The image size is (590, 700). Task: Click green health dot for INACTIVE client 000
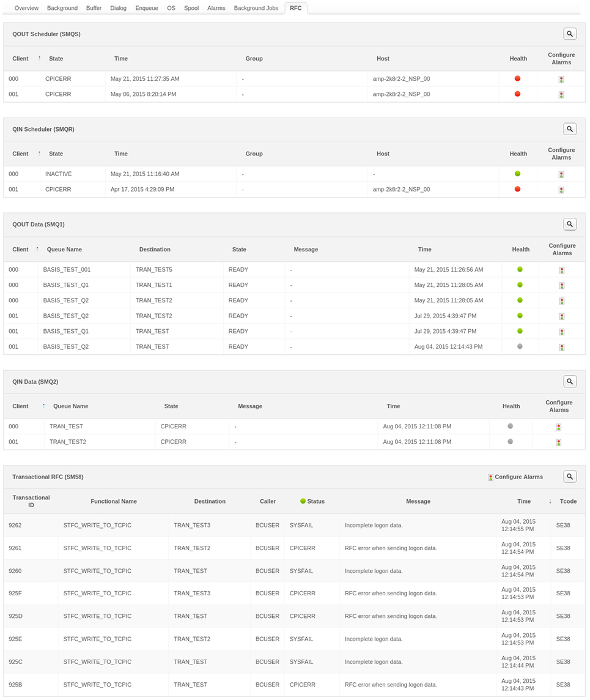point(517,174)
